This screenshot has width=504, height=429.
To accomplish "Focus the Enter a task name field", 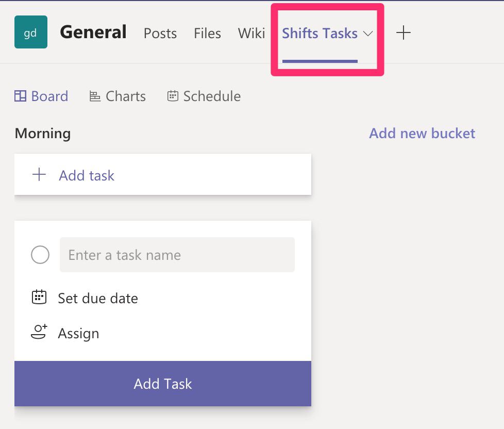I will tap(177, 255).
